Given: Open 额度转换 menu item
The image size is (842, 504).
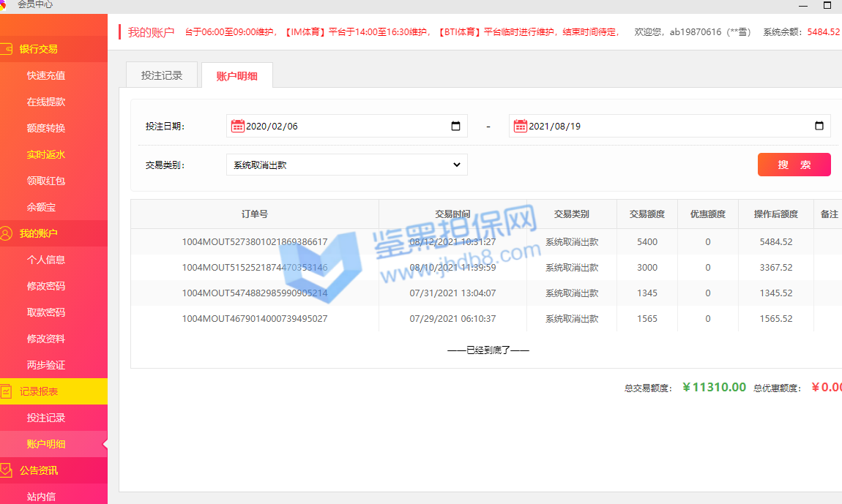Looking at the screenshot, I should tap(46, 128).
